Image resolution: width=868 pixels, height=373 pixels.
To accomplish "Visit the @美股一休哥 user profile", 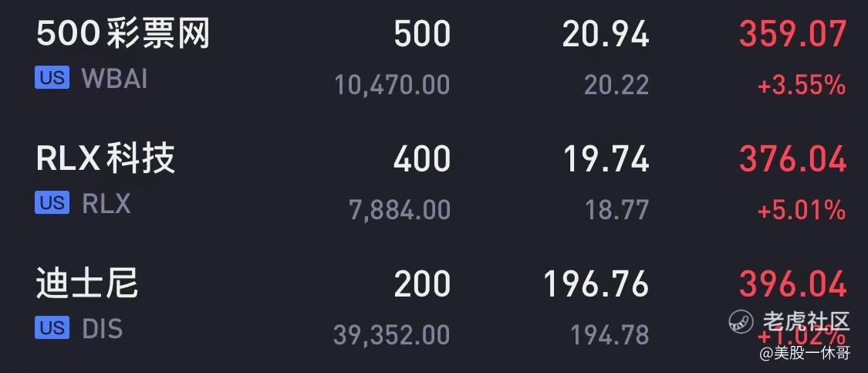I will (804, 354).
